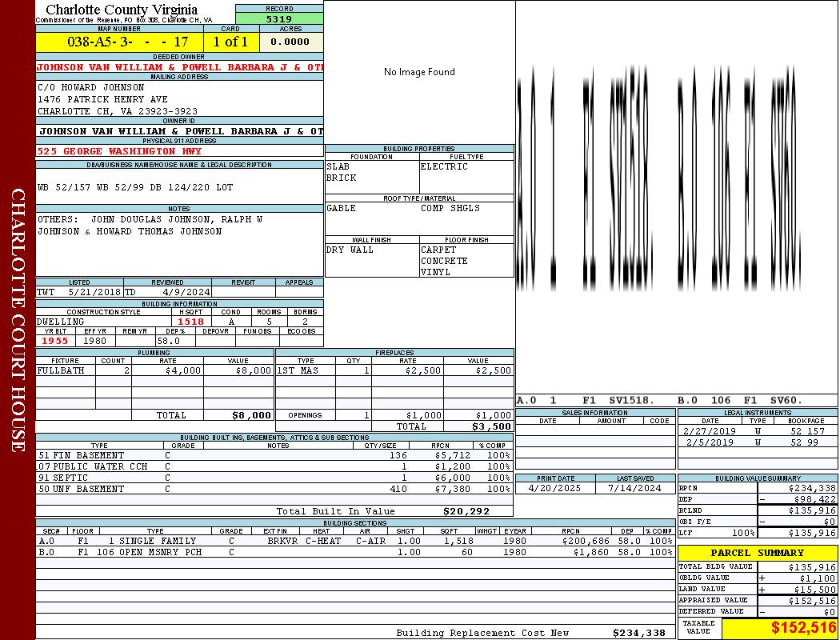Click the deeded owner name in red
Viewport: 840px width, 640px height.
pos(180,67)
